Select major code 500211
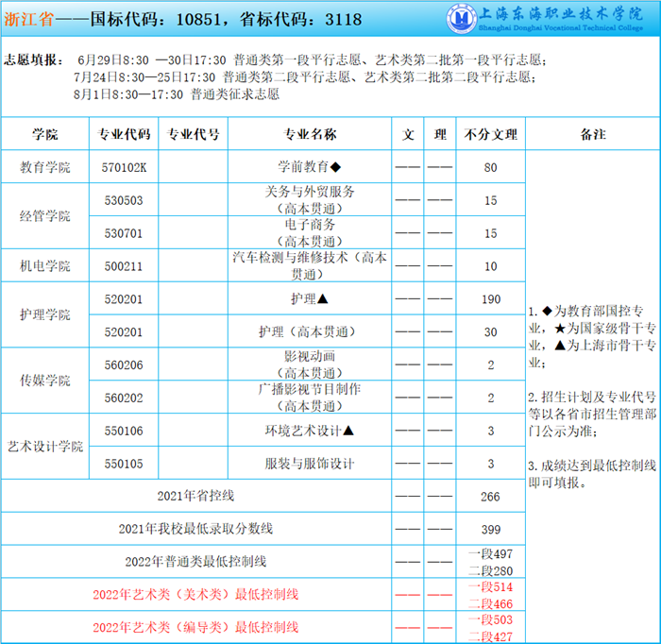The image size is (661, 644). tap(124, 266)
